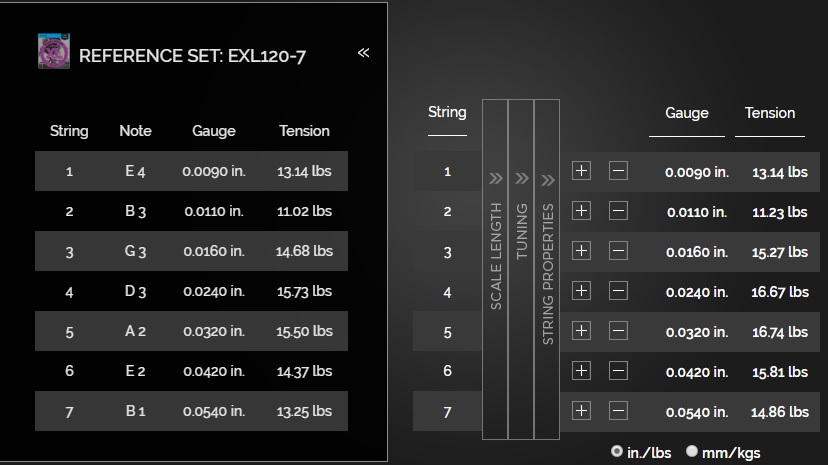Screen dimensions: 828x465
Task: Switch units to mm/kgs
Action: (692, 451)
